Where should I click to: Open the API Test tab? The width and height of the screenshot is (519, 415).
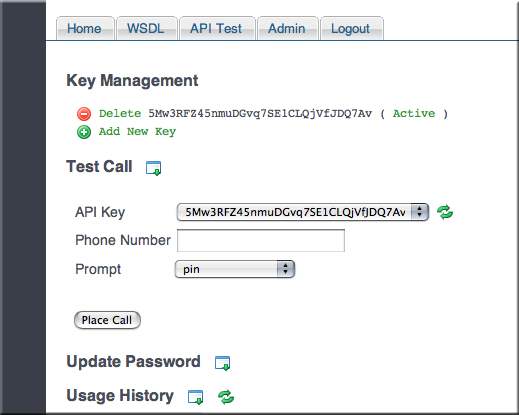[217, 29]
